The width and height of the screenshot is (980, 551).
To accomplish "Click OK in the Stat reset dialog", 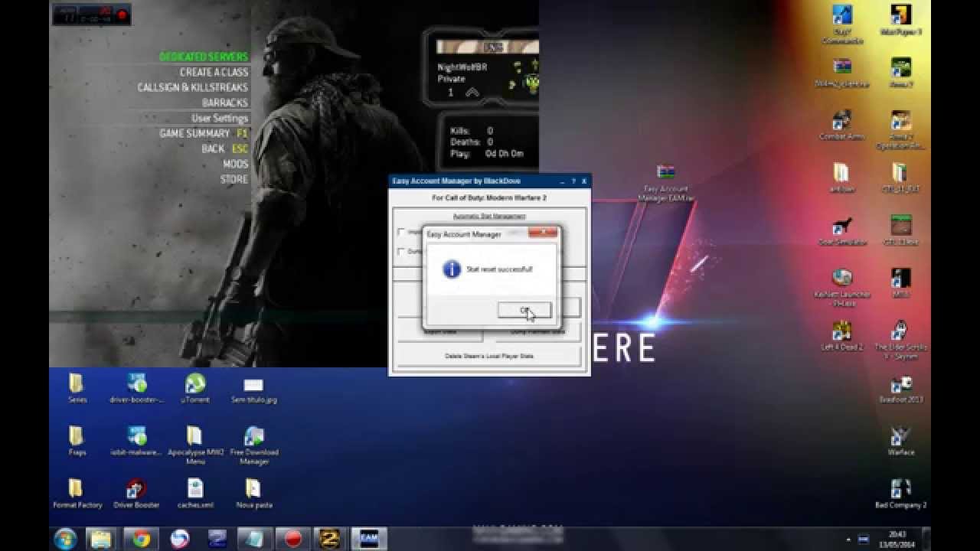I will [524, 310].
